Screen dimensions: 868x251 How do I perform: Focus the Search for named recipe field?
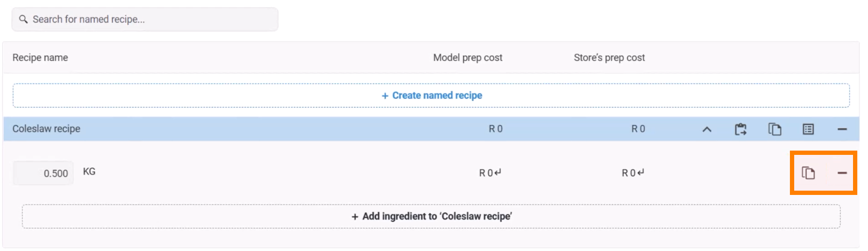[x=150, y=19]
